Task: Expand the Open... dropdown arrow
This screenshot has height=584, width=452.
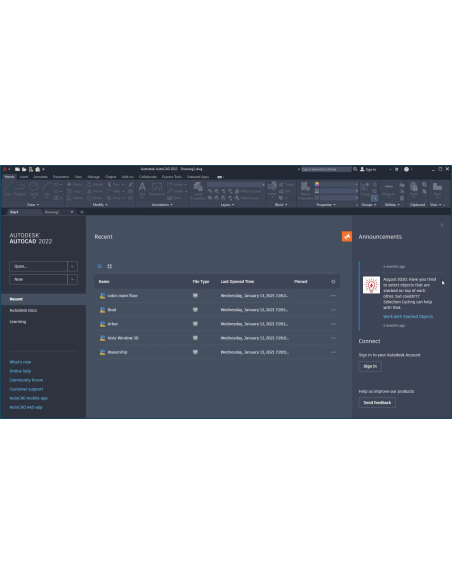Action: click(73, 266)
